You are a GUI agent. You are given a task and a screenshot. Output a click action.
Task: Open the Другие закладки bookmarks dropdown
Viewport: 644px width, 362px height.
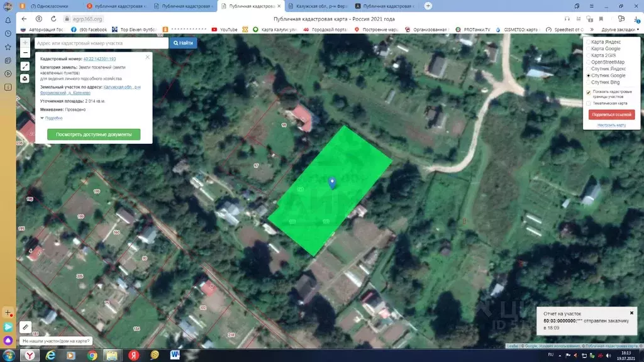coord(619,30)
